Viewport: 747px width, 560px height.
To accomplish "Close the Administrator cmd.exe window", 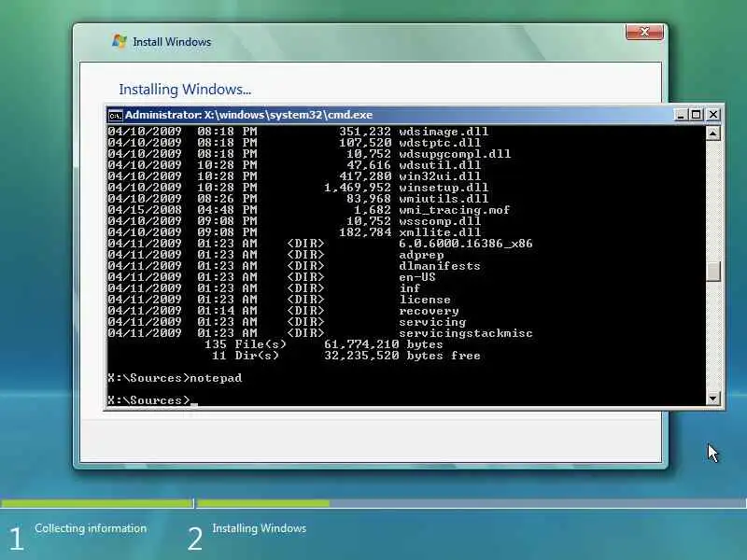I will (x=712, y=115).
